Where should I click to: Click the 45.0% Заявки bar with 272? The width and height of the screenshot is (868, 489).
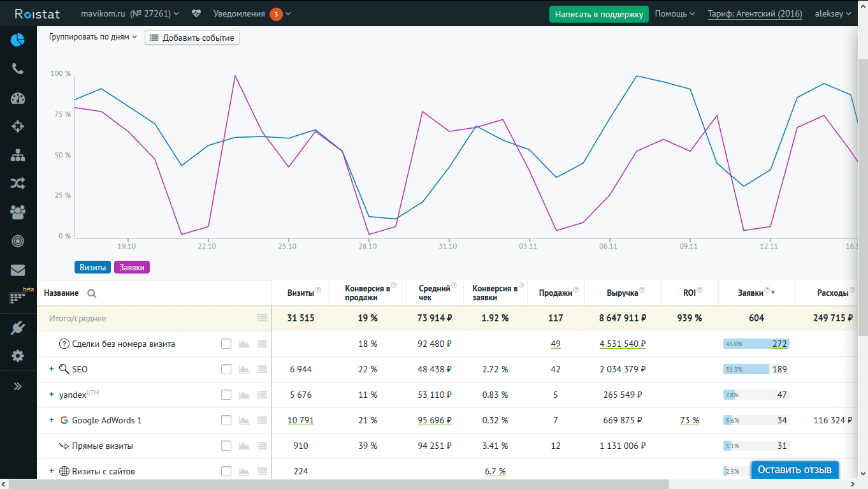pyautogui.click(x=756, y=344)
